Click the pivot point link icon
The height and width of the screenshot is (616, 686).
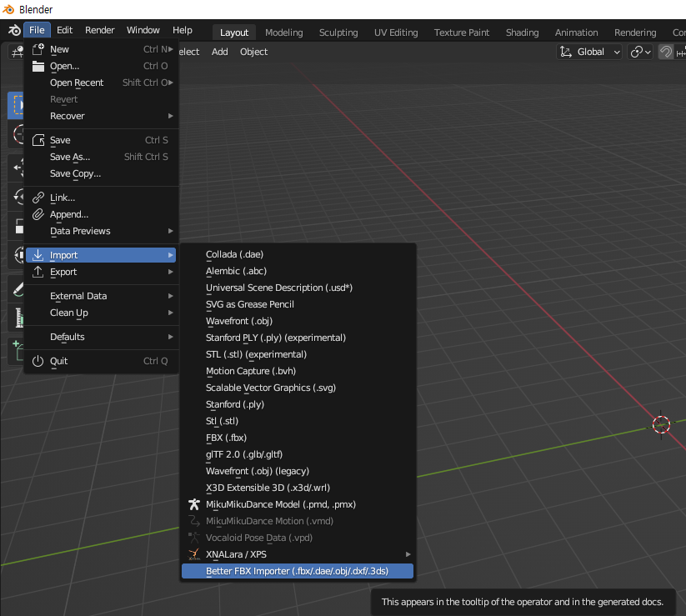(x=637, y=52)
